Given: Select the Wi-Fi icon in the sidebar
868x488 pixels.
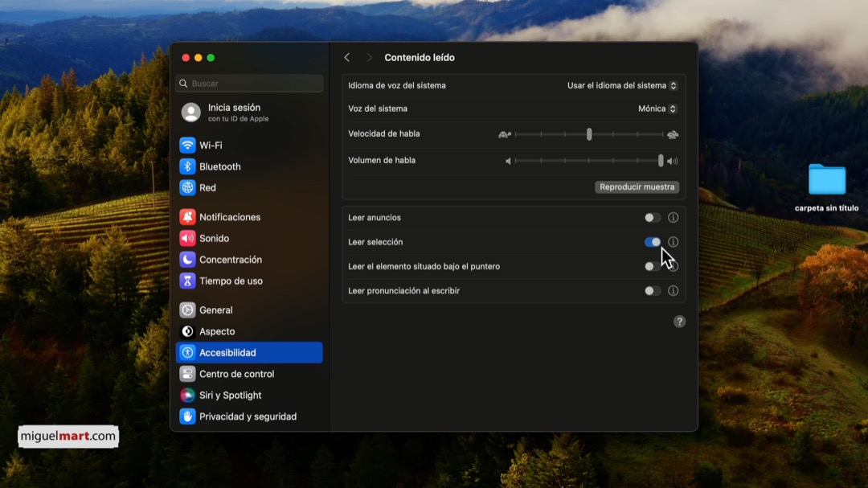Looking at the screenshot, I should 187,145.
